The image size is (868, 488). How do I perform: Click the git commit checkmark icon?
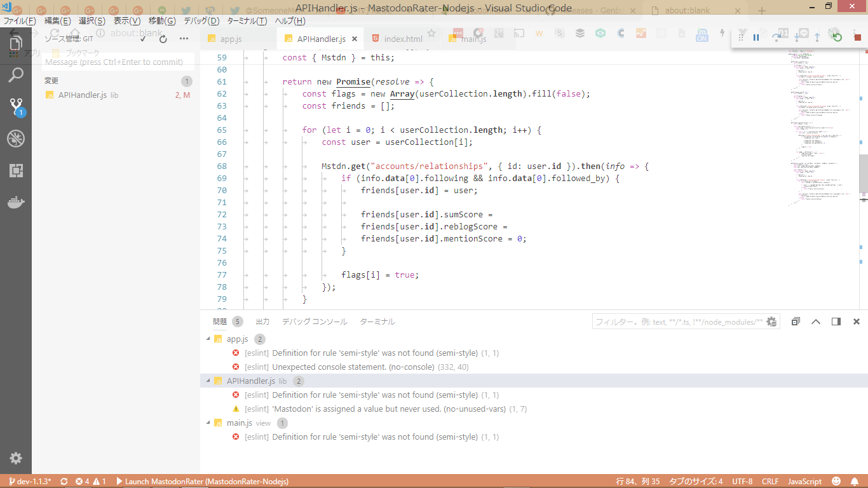tap(143, 39)
